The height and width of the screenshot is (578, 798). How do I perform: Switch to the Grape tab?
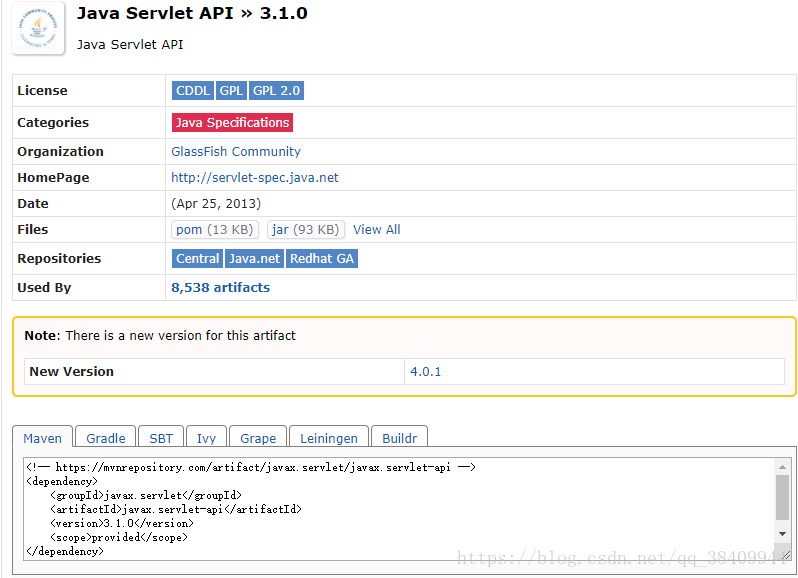tap(258, 438)
